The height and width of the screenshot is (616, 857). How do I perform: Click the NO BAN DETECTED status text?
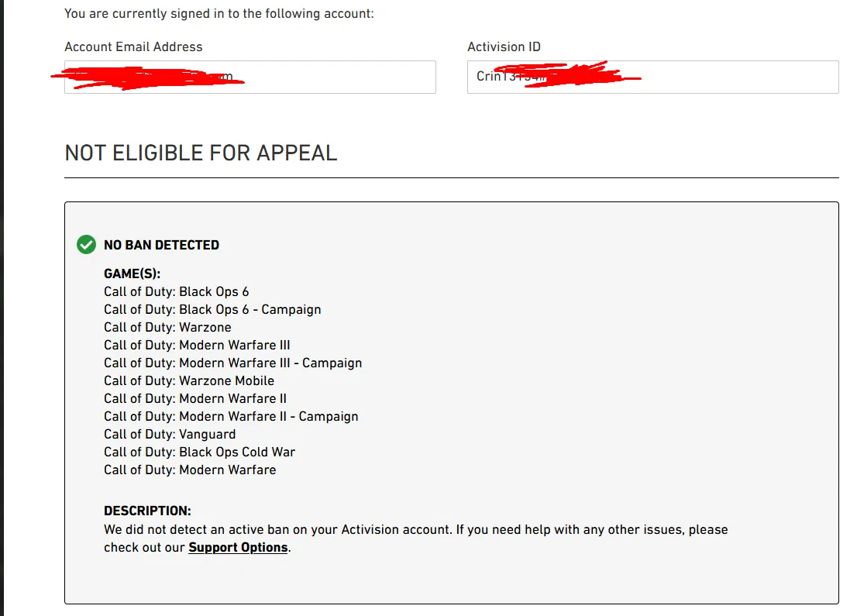[x=161, y=245]
